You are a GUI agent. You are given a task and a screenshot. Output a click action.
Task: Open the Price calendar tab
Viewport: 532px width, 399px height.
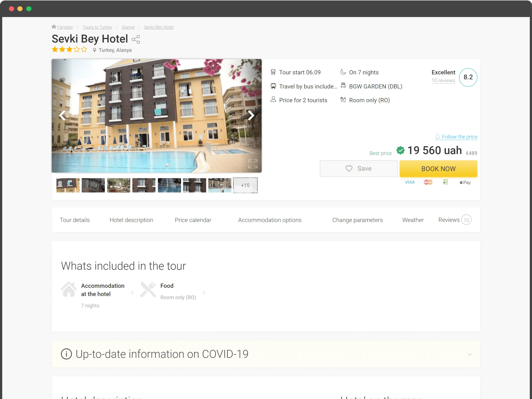[193, 220]
